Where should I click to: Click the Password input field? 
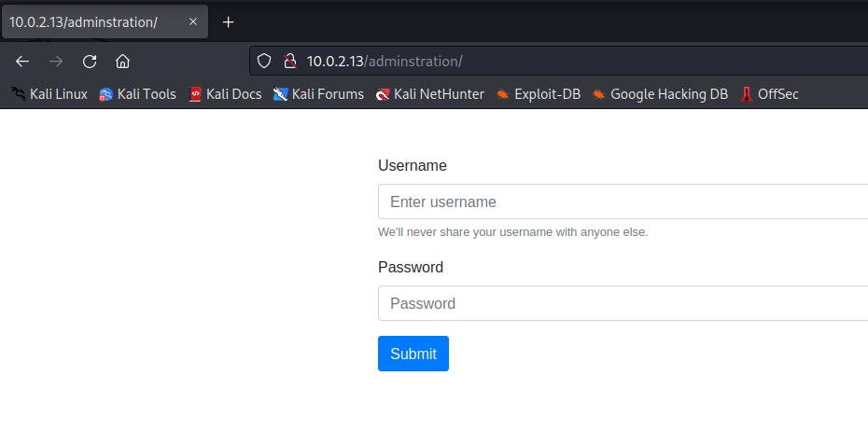tap(623, 303)
